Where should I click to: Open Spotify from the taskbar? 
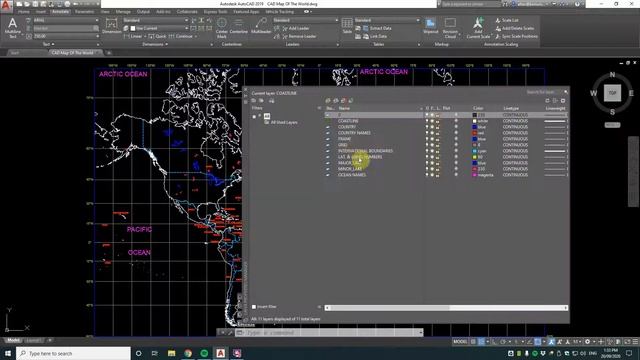[x=204, y=353]
